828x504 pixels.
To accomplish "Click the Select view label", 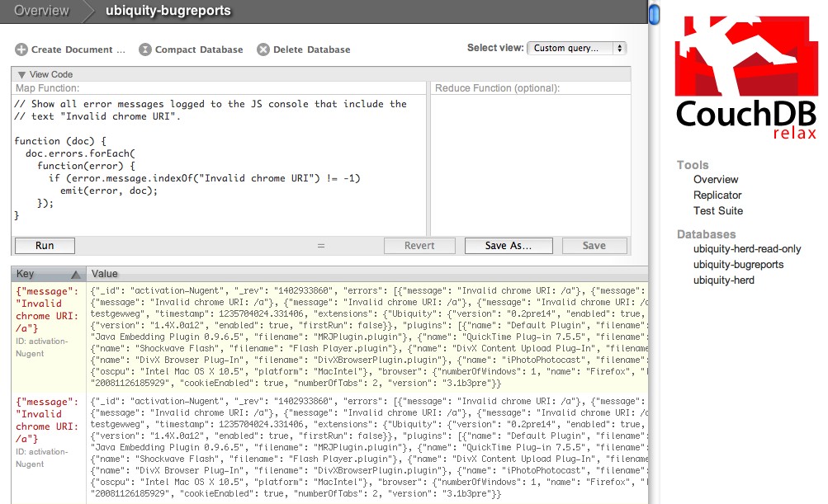I will coord(494,48).
